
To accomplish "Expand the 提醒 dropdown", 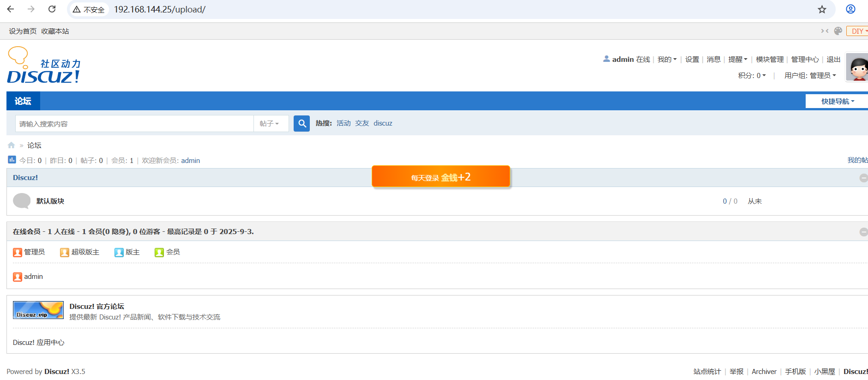I will pyautogui.click(x=738, y=60).
